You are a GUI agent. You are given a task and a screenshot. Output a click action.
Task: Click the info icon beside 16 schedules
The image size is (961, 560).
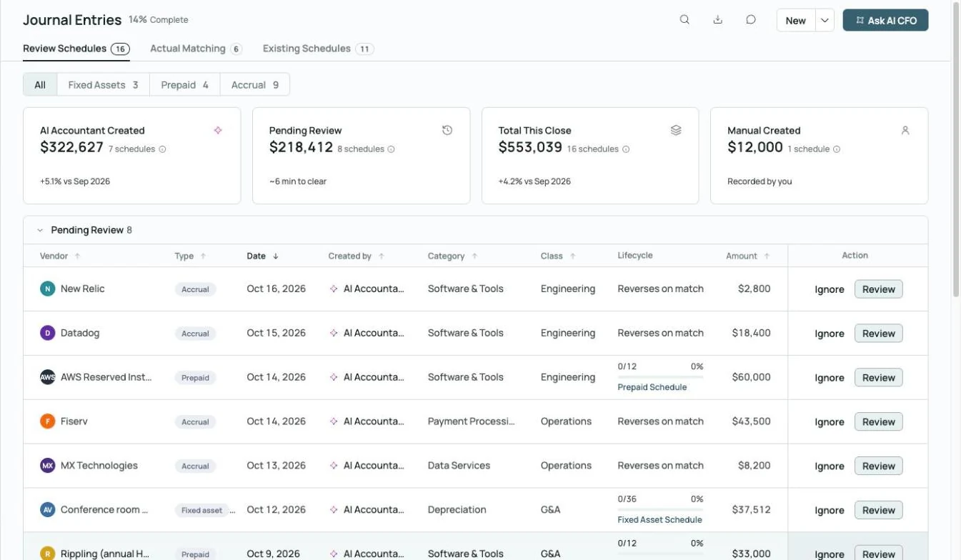(x=625, y=149)
